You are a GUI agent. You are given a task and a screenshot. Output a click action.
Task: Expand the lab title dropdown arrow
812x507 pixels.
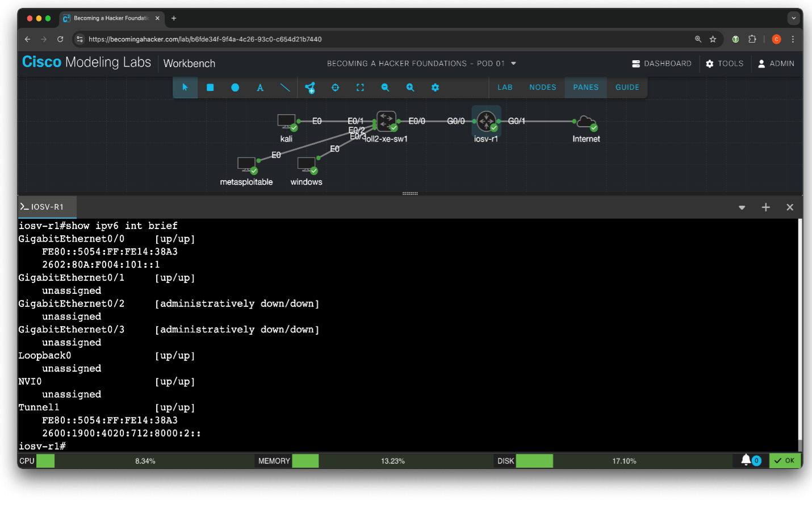coord(513,64)
